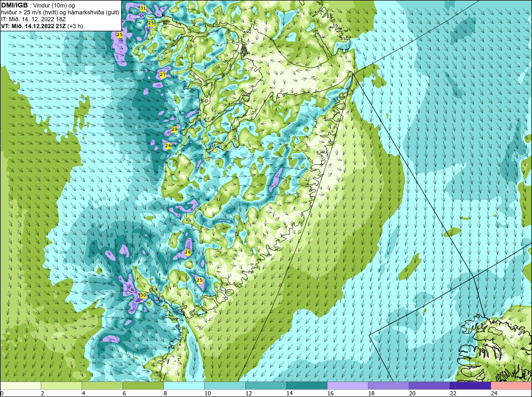Pick the 12–14 m/s teal swatch
Screen dimensions: 532x397
click(x=265, y=386)
